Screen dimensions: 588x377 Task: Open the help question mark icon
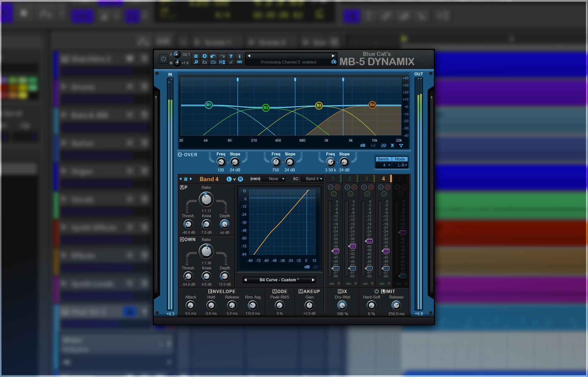(231, 56)
